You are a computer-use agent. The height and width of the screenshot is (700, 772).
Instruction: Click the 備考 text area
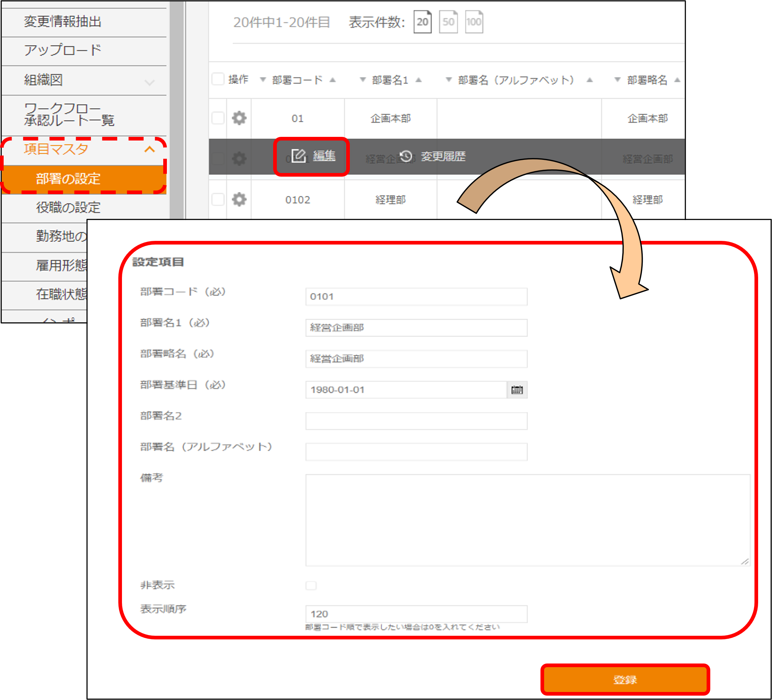527,520
